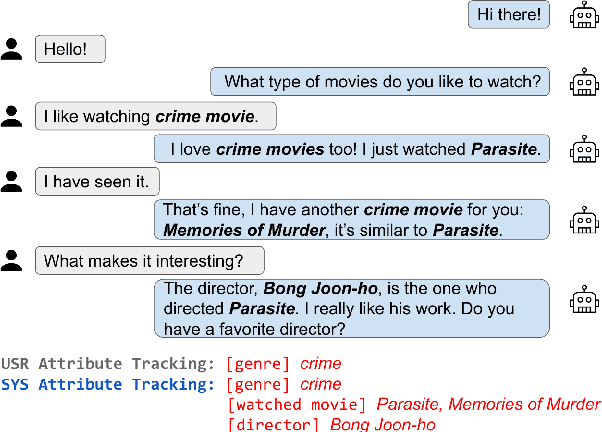
Task: Click the '[director] Bong Joon-ho' entry
Action: point(332,425)
